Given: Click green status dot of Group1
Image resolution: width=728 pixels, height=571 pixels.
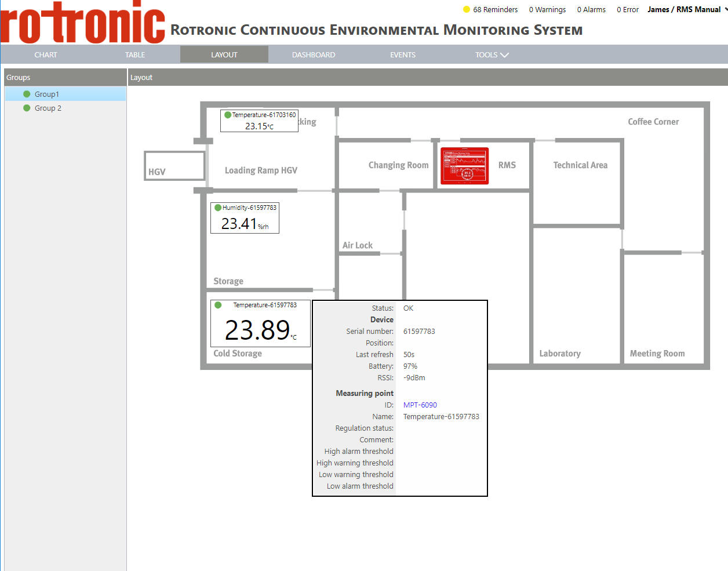Looking at the screenshot, I should [x=27, y=94].
